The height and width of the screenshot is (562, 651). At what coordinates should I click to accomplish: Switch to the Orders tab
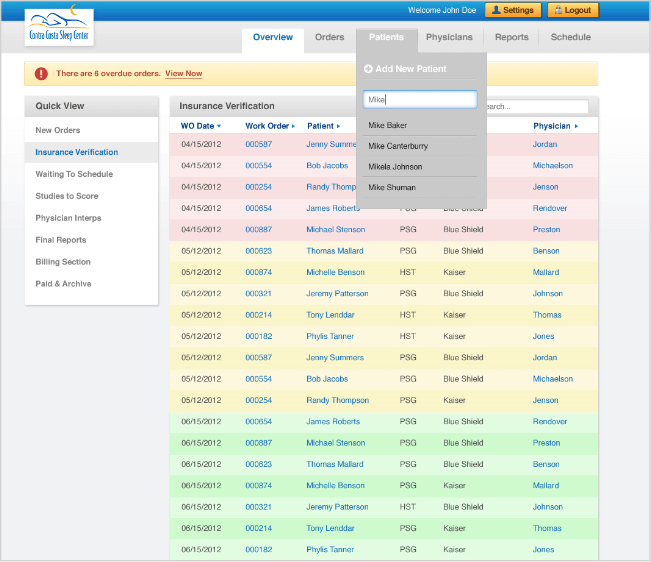(329, 37)
